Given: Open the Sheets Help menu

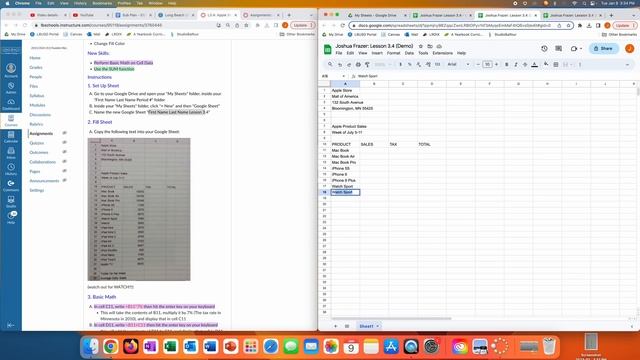Looking at the screenshot, I should pyautogui.click(x=461, y=53).
